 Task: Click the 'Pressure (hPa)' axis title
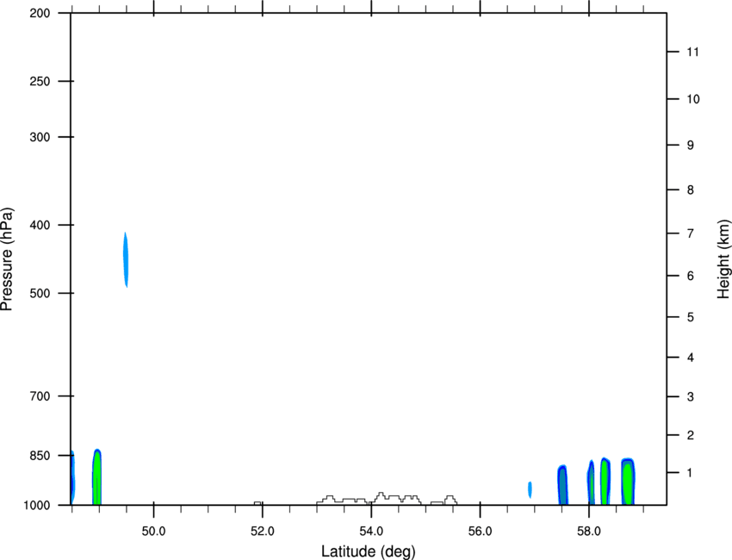point(7,259)
